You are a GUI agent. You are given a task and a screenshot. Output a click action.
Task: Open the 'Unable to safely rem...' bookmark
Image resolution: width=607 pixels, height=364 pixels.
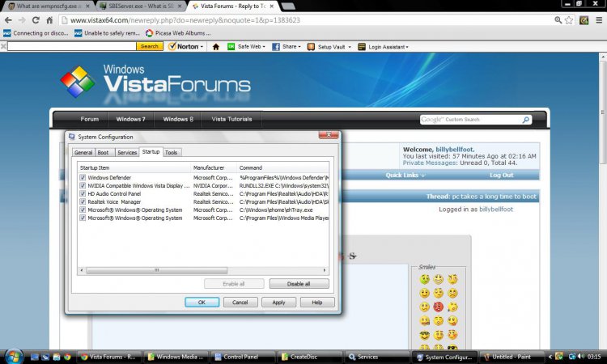coord(107,33)
